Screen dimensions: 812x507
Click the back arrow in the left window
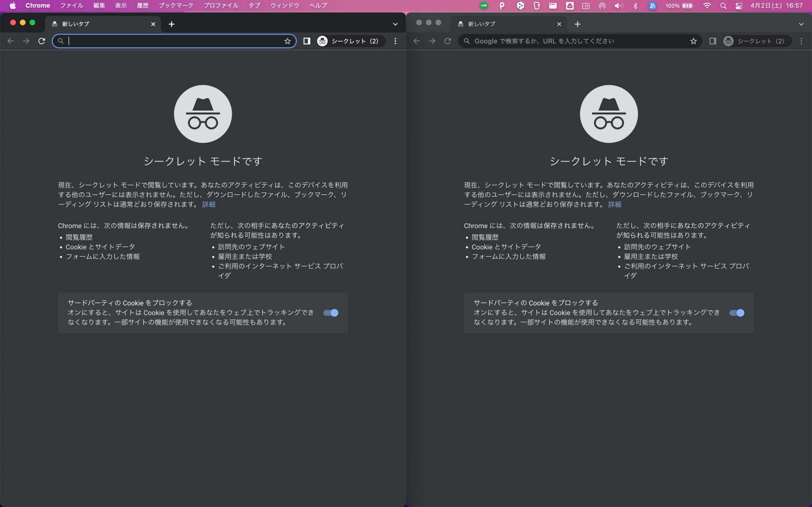point(11,41)
